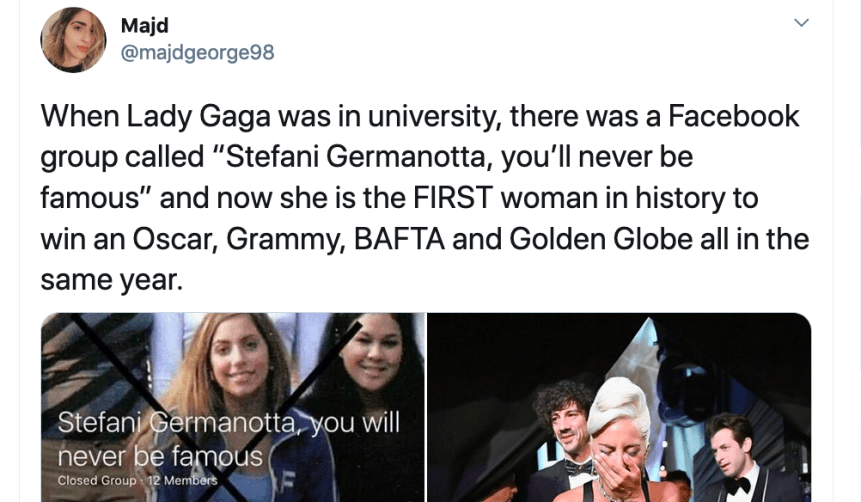
Task: Click "same year." ending the tweet
Action: [x=112, y=281]
